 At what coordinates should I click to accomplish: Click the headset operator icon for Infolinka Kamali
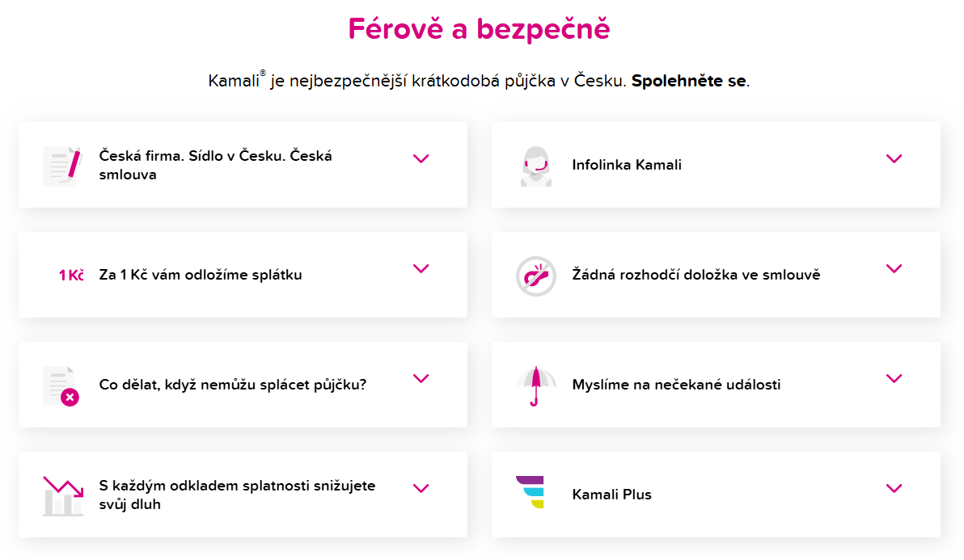tap(535, 165)
